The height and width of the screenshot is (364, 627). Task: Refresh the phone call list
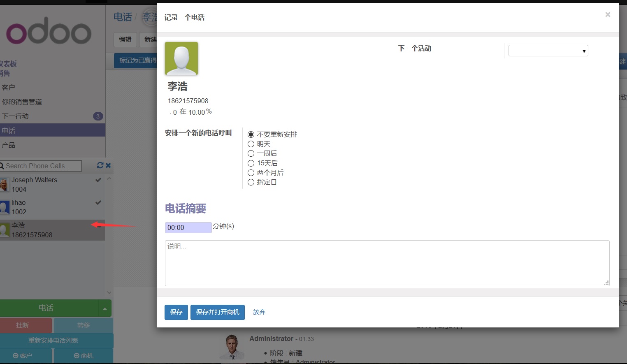click(100, 165)
